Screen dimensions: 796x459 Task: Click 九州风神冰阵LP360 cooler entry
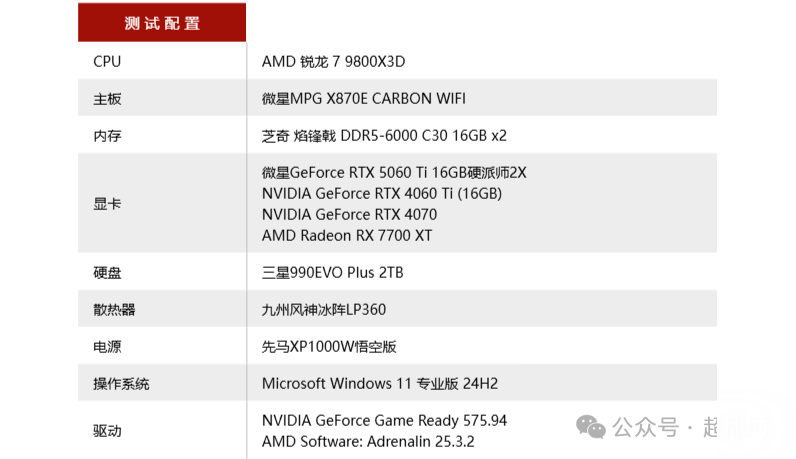324,310
